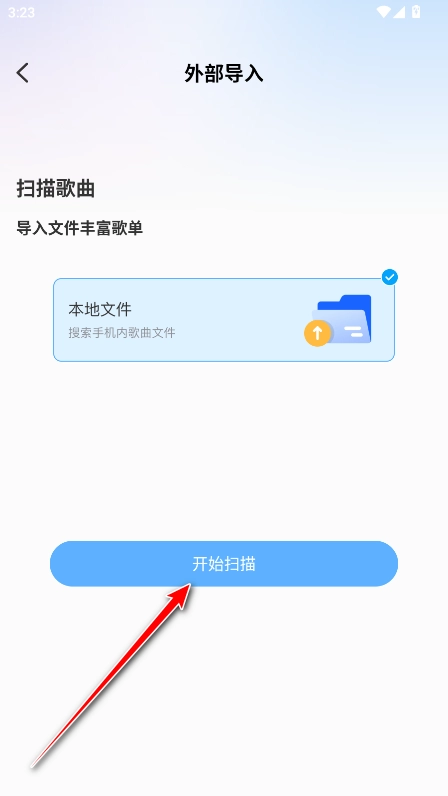Go back using the left arrow
This screenshot has width=448, height=796.
(22, 73)
